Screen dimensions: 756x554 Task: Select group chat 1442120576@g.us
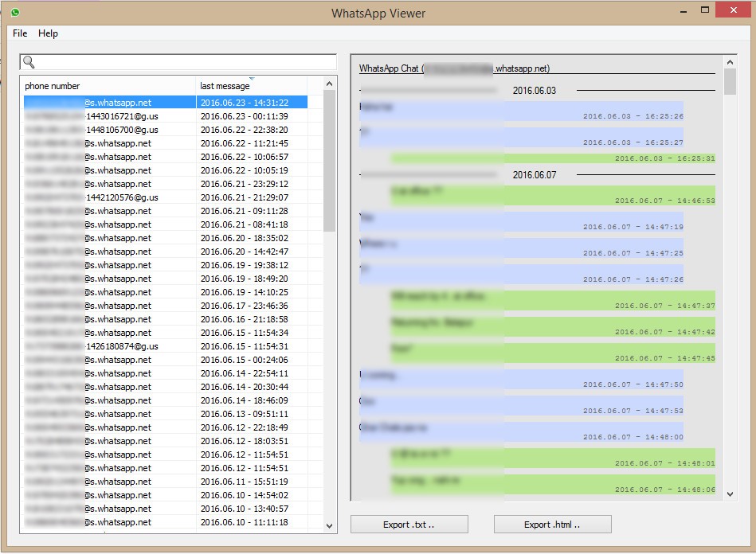[166, 197]
